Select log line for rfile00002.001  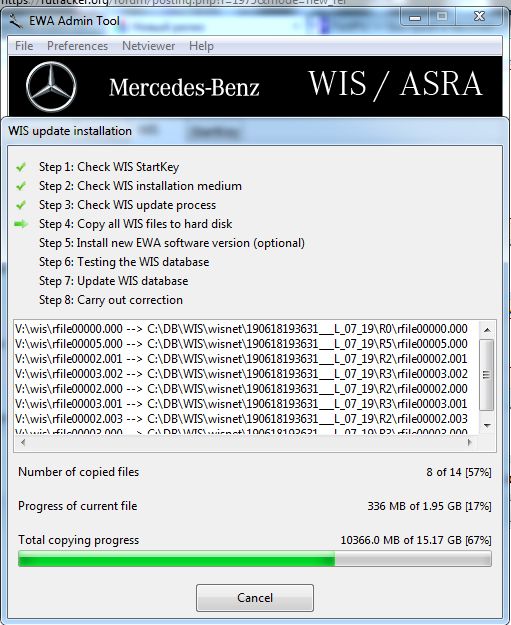(x=241, y=359)
